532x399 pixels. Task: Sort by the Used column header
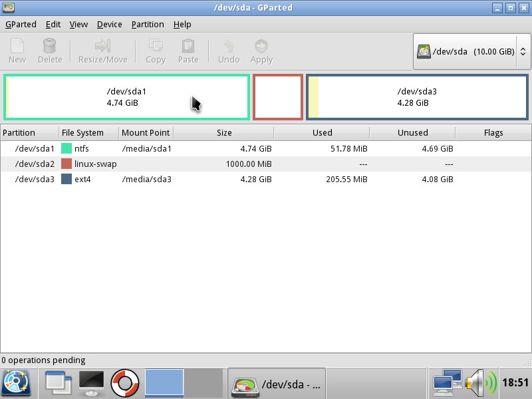[x=322, y=132]
